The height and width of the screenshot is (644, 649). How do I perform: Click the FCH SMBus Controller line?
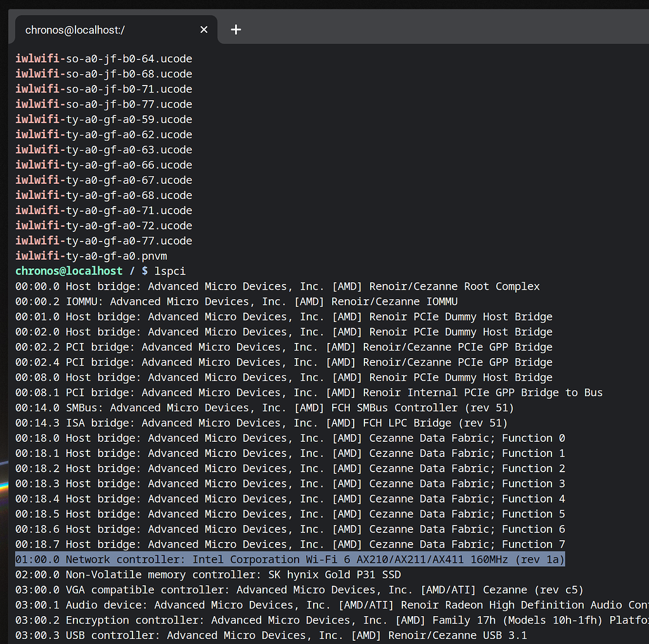click(x=264, y=408)
